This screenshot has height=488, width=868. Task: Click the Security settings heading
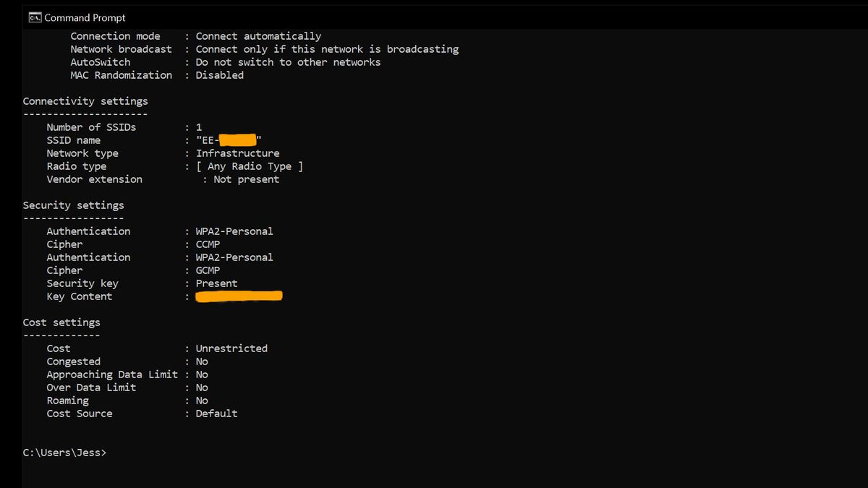tap(73, 205)
